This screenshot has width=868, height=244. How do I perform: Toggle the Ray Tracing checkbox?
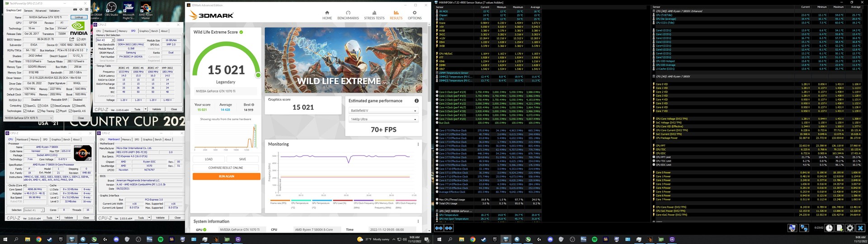39,111
